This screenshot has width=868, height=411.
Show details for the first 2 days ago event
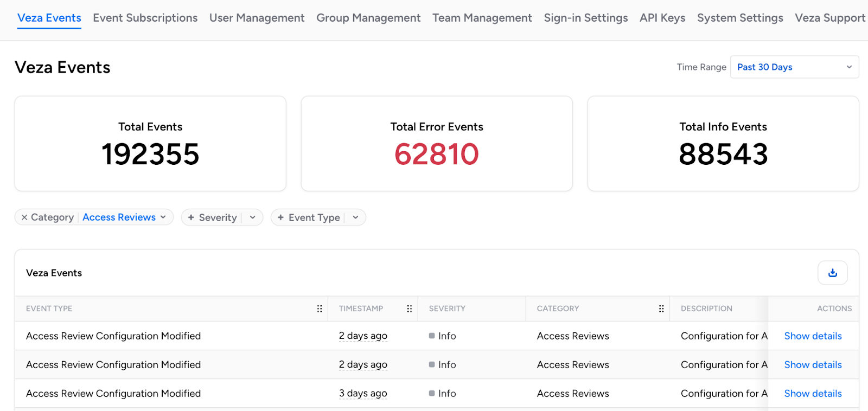click(813, 336)
